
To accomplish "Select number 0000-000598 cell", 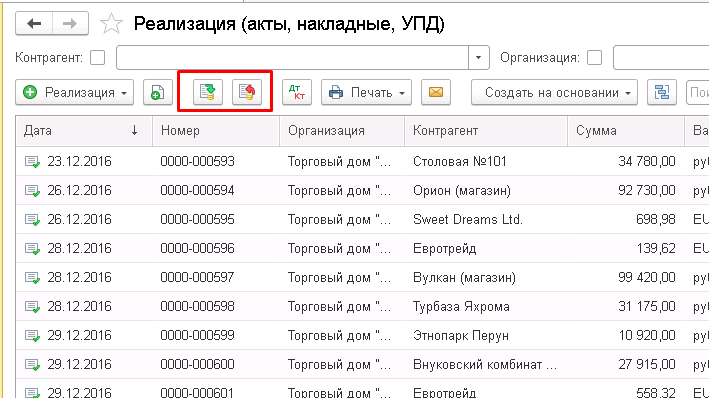I will 198,306.
